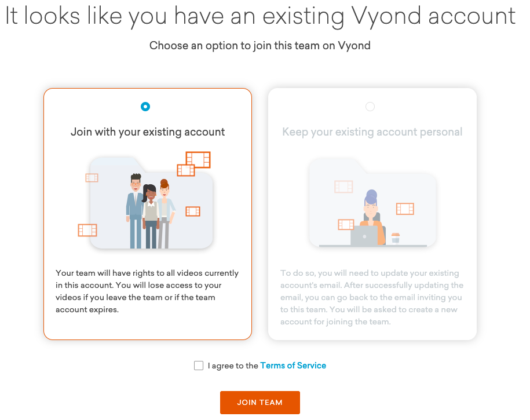This screenshot has width=530, height=420.
Task: Select the "Join with your existing account" radio button
Action: coord(145,107)
